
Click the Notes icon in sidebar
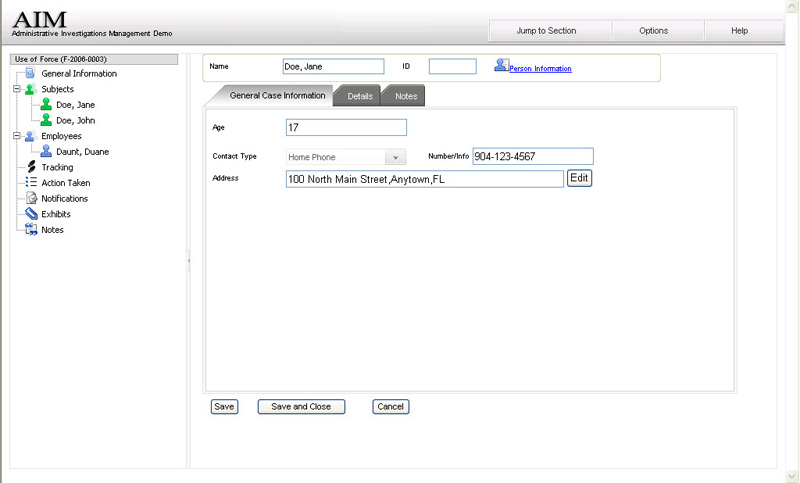(x=31, y=229)
